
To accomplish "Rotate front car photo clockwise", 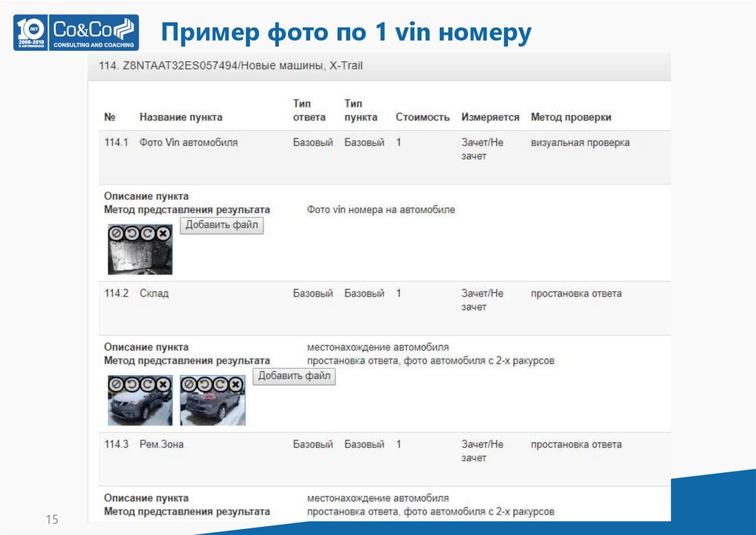I will pos(147,384).
